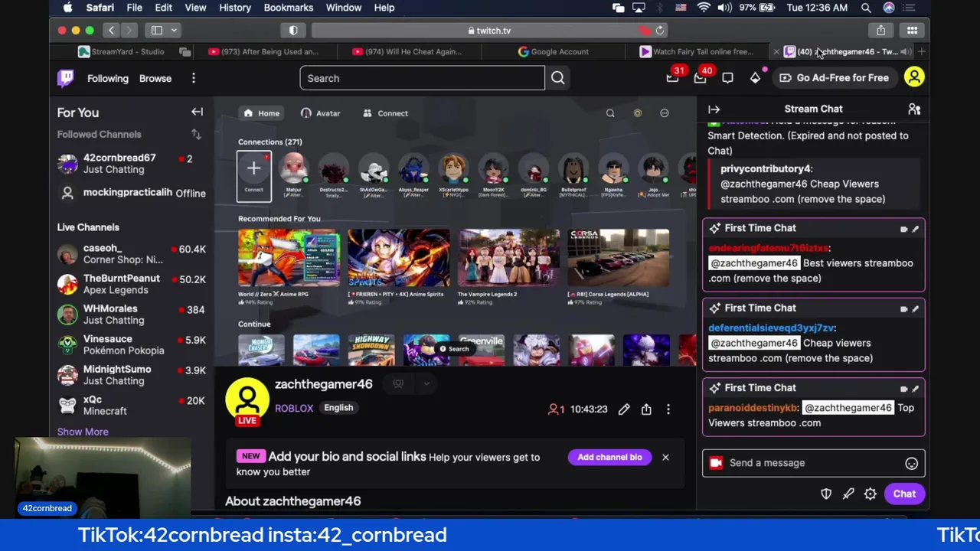
Task: Click Go Ad-Free for Free button
Action: 835,78
